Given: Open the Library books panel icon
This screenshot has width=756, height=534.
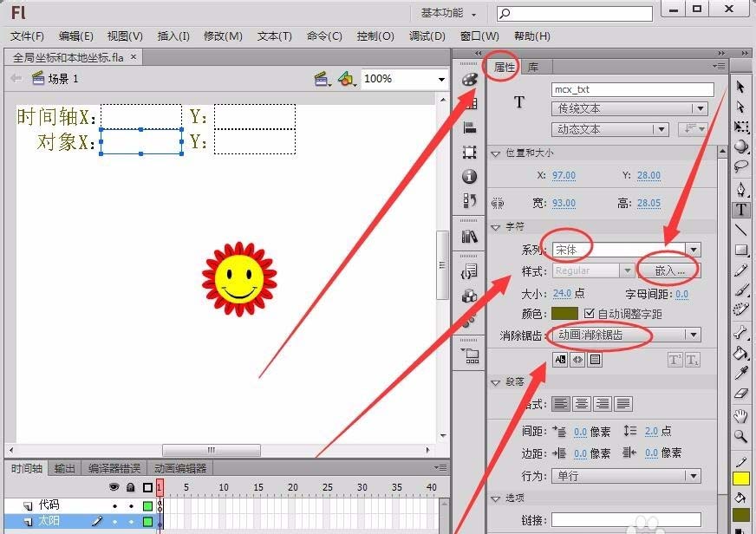Looking at the screenshot, I should [469, 236].
